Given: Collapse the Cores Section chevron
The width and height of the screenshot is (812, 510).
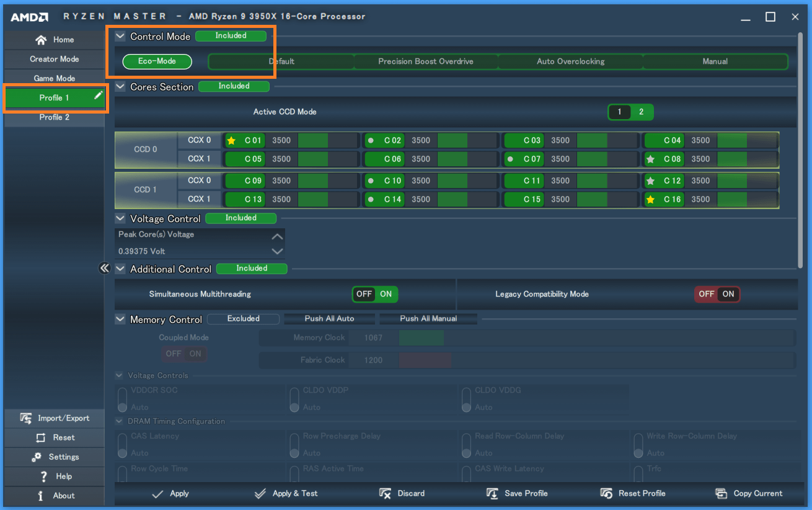Looking at the screenshot, I should [x=120, y=87].
